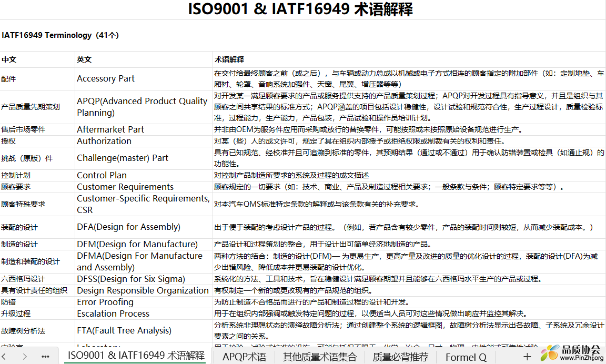The width and height of the screenshot is (606, 364).
Task: Switch to the APQP术语 sheet tab
Action: click(244, 357)
